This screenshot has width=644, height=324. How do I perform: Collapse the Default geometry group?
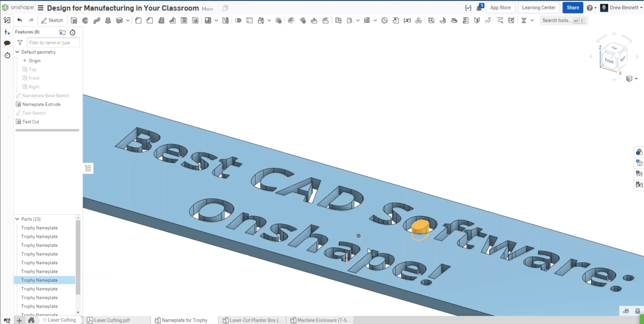tap(17, 52)
